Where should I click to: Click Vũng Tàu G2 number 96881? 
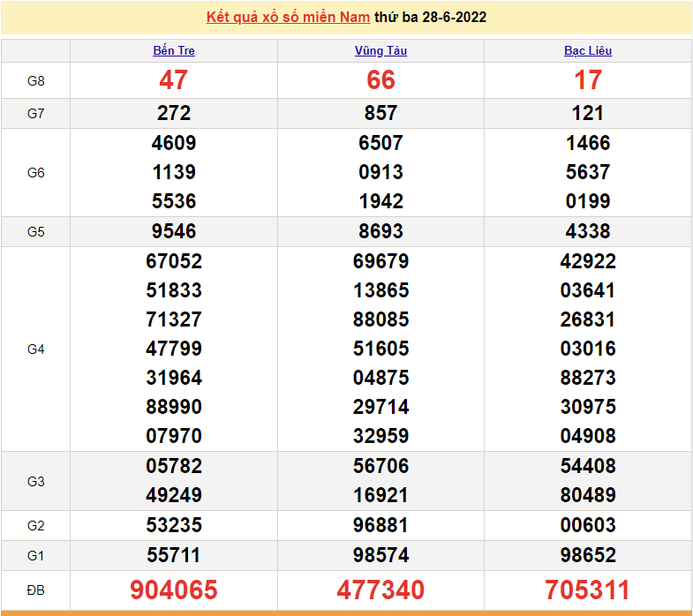(x=380, y=526)
